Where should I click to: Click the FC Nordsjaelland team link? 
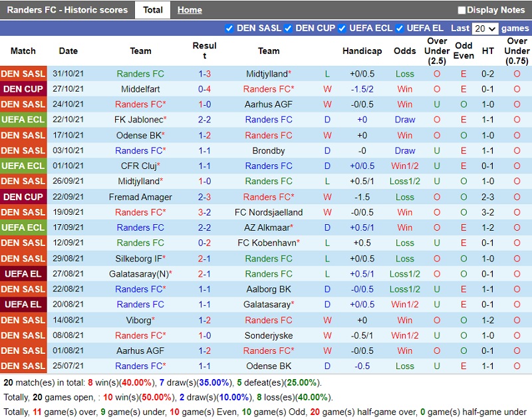269,212
